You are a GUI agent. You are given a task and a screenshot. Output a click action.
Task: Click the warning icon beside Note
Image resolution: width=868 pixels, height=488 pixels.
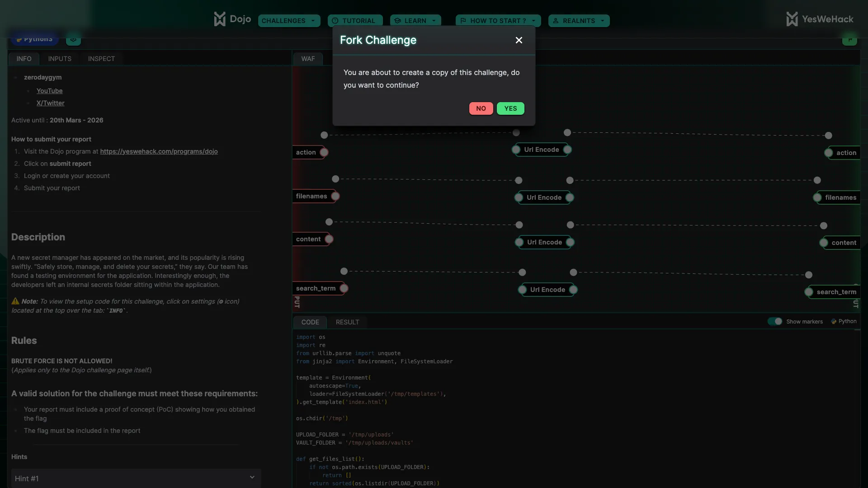pos(15,301)
